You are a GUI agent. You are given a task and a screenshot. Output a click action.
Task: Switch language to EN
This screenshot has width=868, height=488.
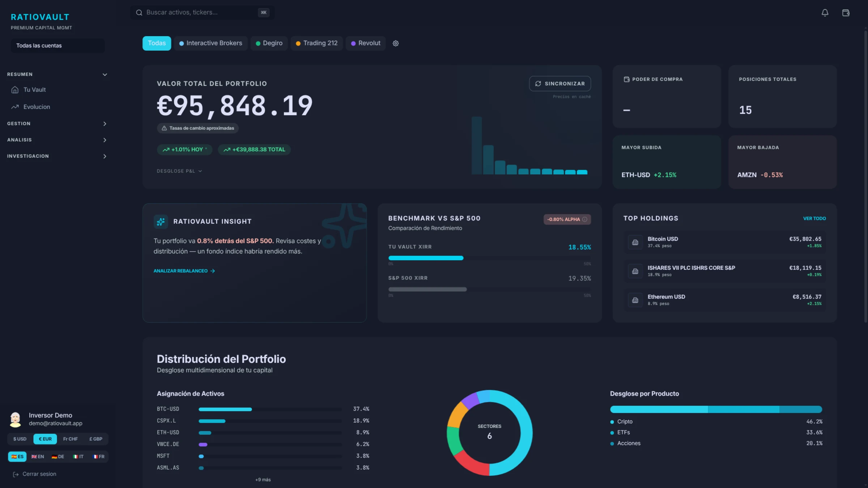click(x=38, y=457)
